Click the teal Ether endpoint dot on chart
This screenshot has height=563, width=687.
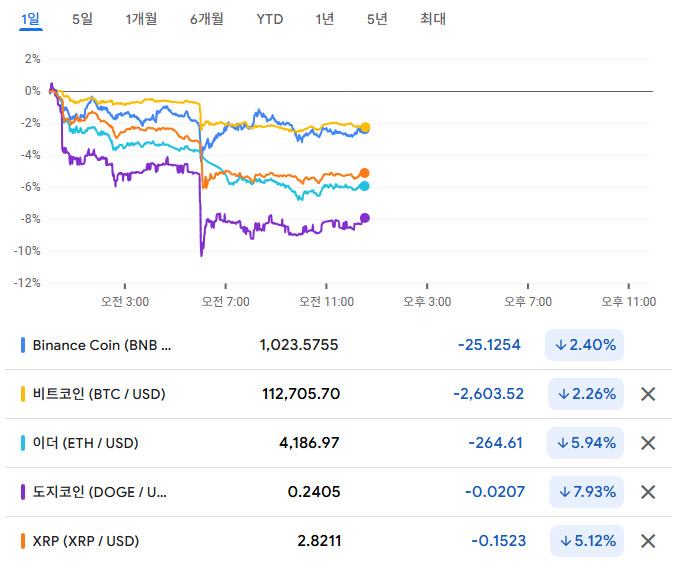[365, 186]
